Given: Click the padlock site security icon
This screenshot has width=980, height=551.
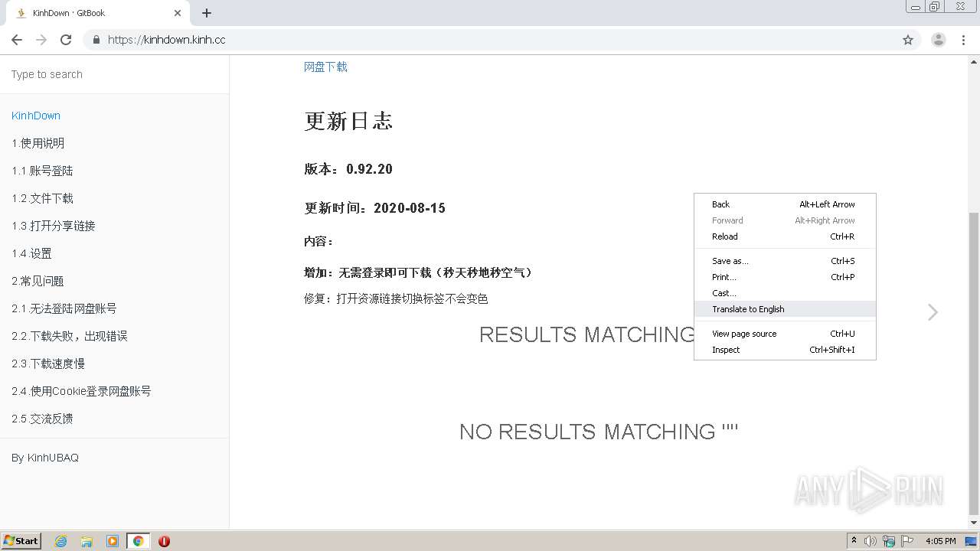Looking at the screenshot, I should (96, 40).
